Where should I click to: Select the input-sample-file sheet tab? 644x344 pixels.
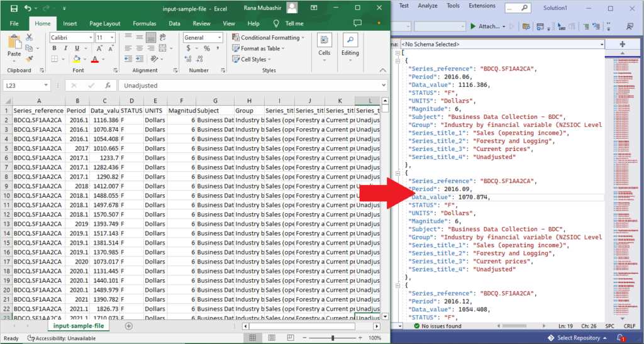(79, 326)
